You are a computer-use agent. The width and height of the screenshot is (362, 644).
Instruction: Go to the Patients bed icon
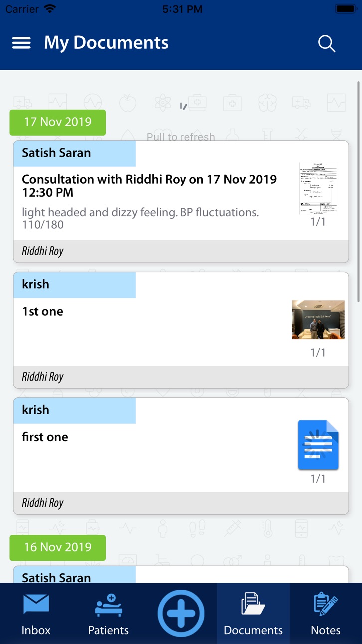tap(108, 605)
